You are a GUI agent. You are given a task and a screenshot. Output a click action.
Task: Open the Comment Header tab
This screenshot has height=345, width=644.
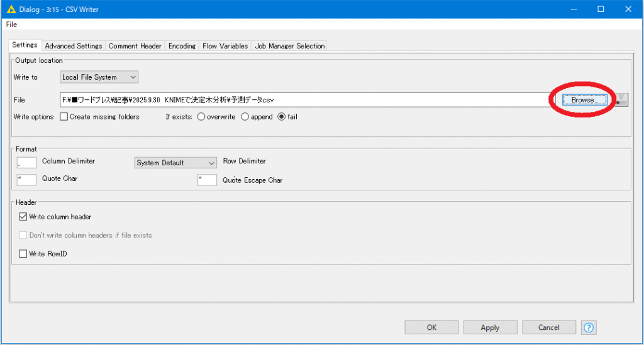pos(135,46)
